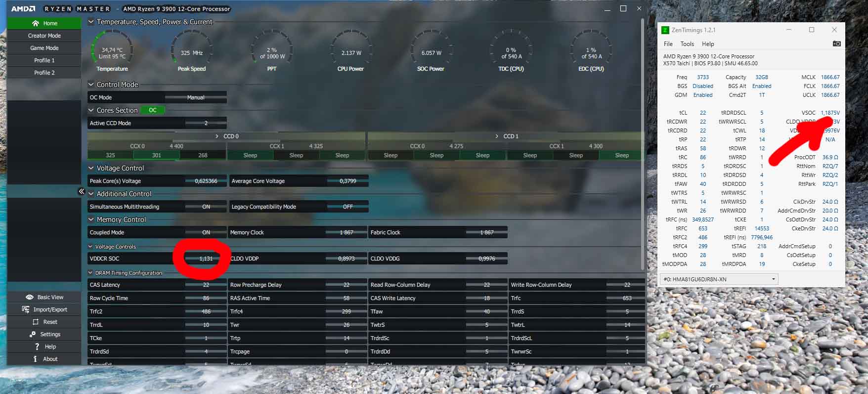Screen dimensions: 868x394
Task: Collapse the Cores Section chevron
Action: point(91,110)
